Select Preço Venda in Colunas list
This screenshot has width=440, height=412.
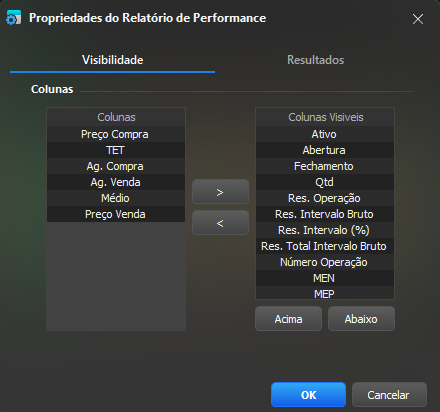click(x=116, y=214)
